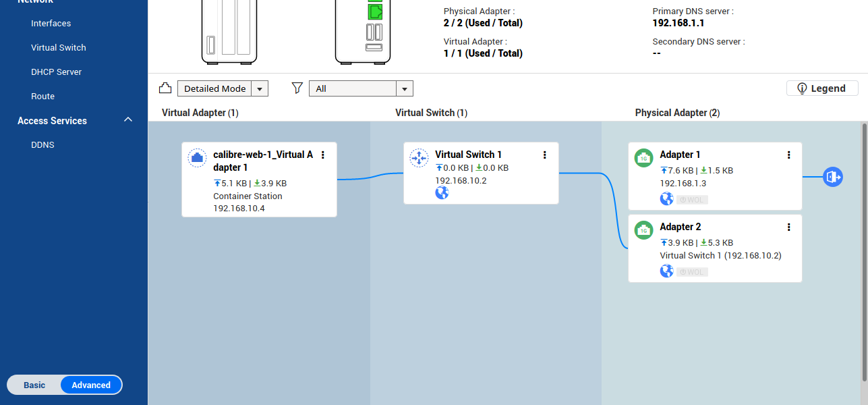Click the Adapter 2 green port icon
Screen dimensions: 868x405
(643, 230)
